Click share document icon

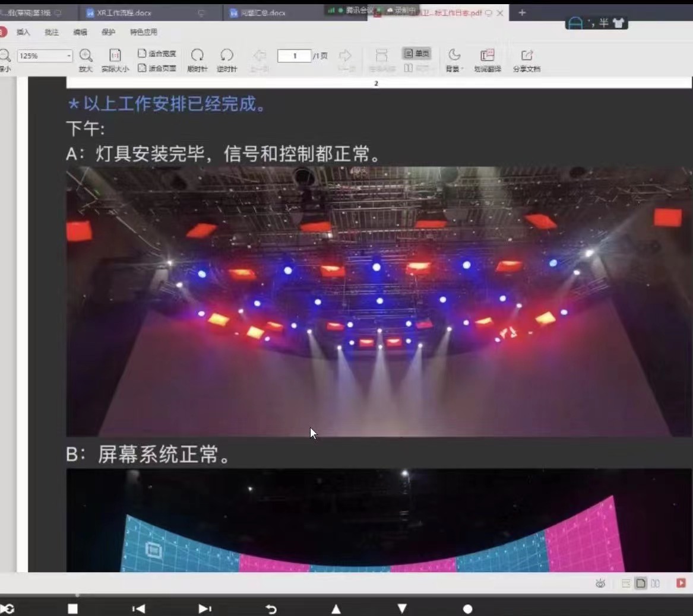pyautogui.click(x=527, y=55)
